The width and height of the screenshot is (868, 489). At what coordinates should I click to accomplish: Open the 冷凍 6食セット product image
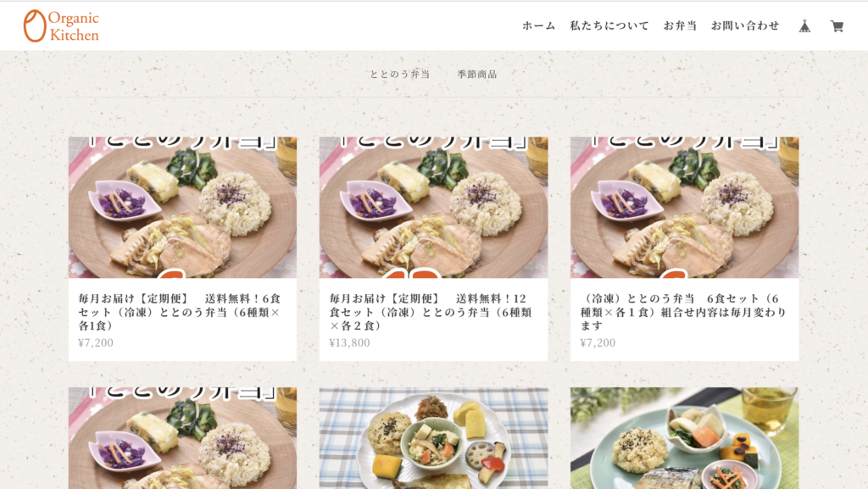click(x=685, y=208)
